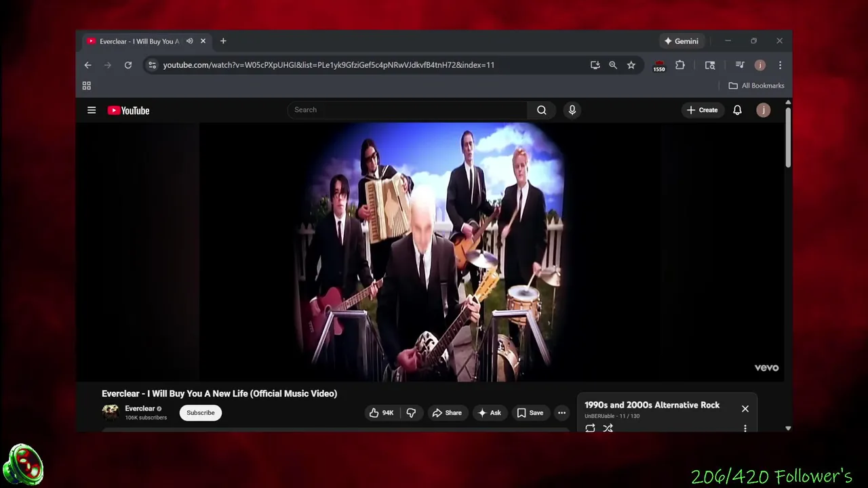
Task: Search with voice microphone icon
Action: point(572,110)
